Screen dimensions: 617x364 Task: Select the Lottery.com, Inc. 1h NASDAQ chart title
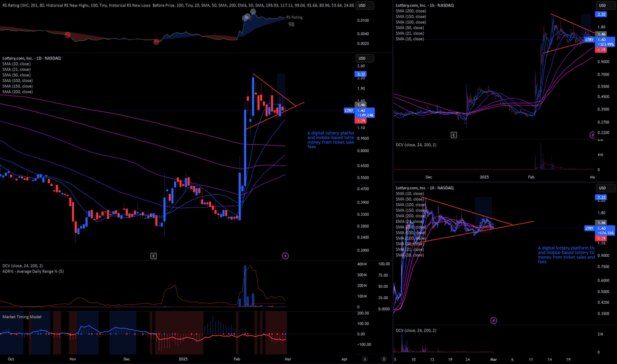tap(424, 5)
